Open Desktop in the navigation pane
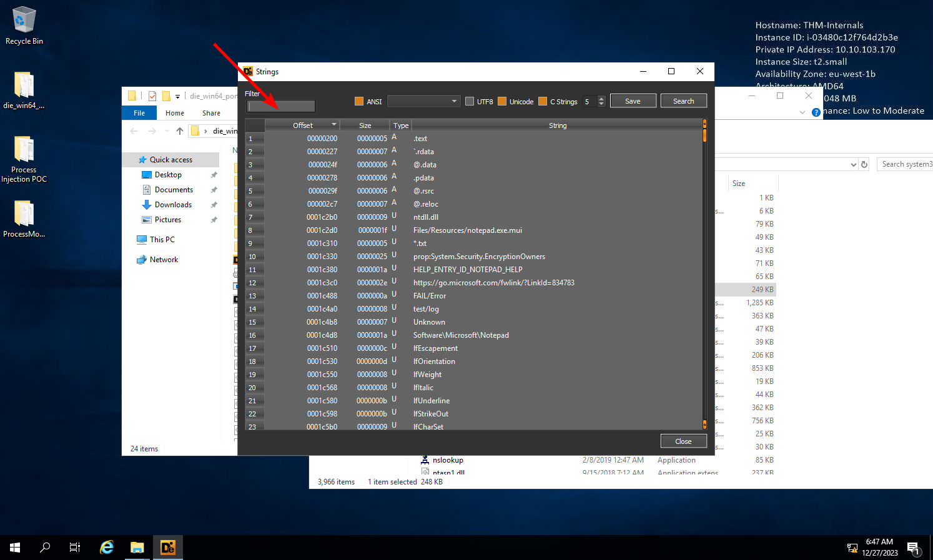 (168, 175)
